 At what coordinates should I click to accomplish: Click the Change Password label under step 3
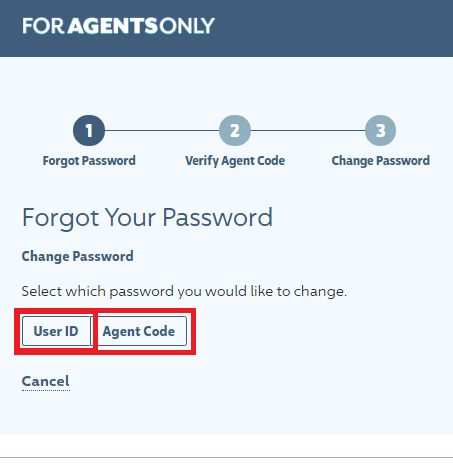pyautogui.click(x=380, y=161)
